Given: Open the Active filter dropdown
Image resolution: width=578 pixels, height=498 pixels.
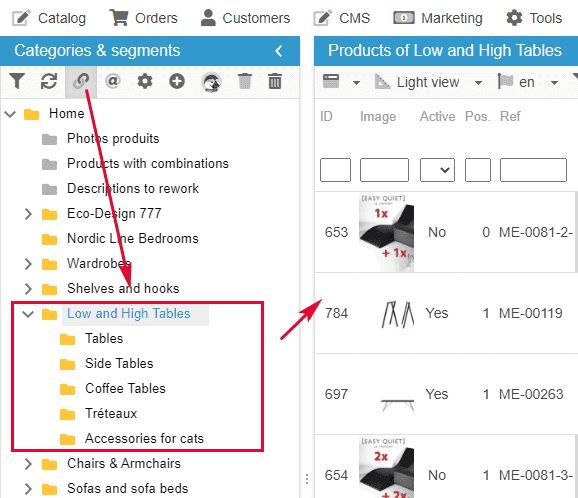Looking at the screenshot, I should pyautogui.click(x=437, y=170).
